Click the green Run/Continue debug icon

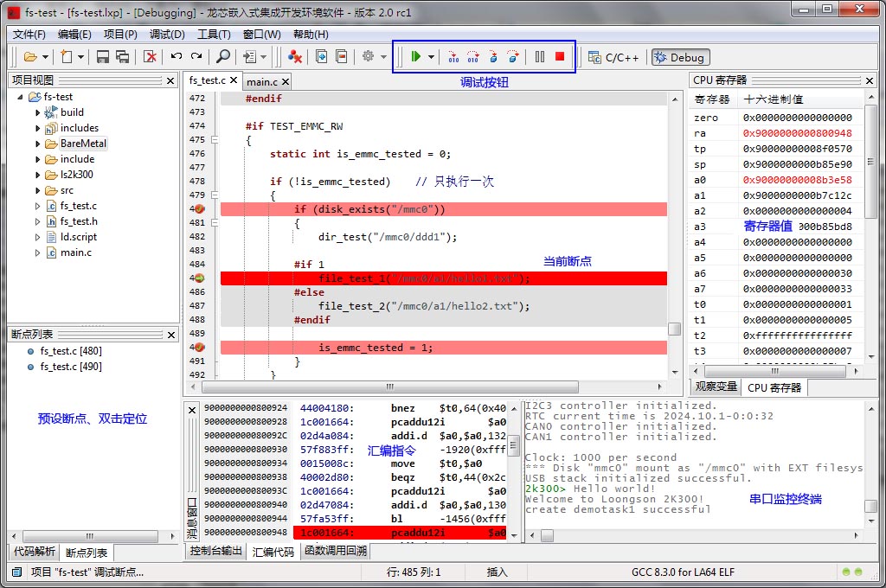(x=416, y=57)
